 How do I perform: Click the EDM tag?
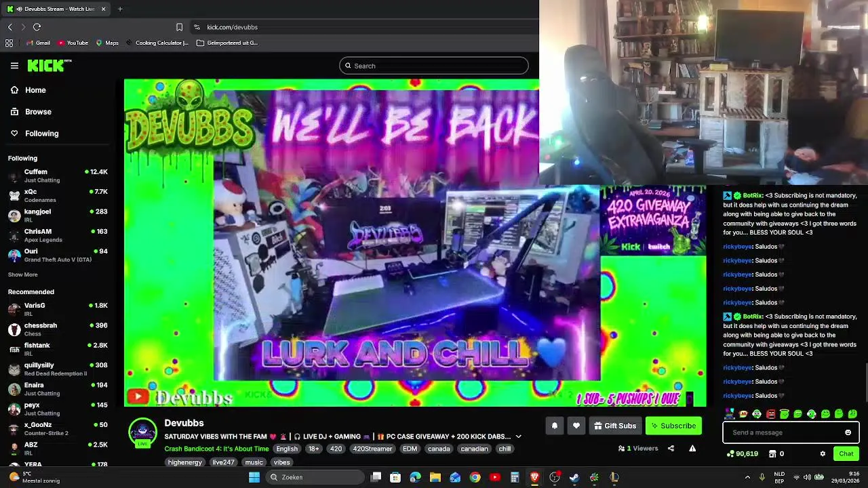coord(410,449)
